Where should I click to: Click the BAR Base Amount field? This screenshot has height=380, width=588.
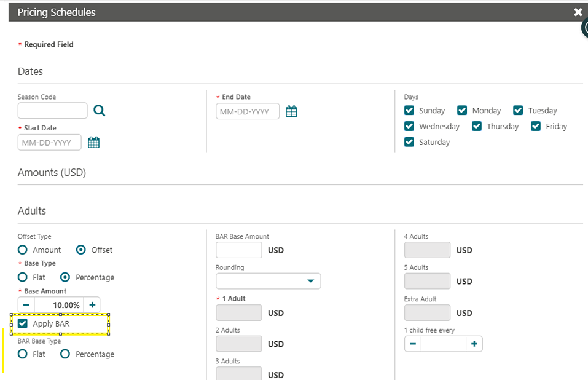click(238, 250)
